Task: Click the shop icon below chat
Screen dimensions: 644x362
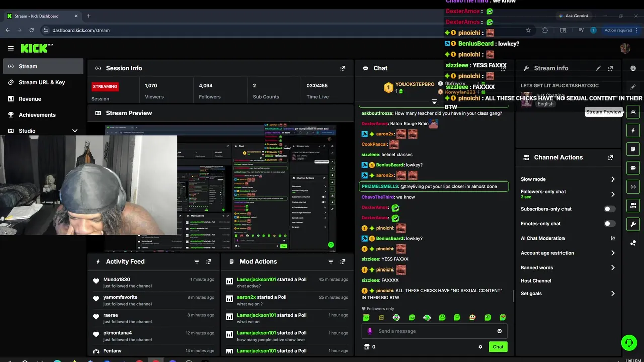Action: 367,347
